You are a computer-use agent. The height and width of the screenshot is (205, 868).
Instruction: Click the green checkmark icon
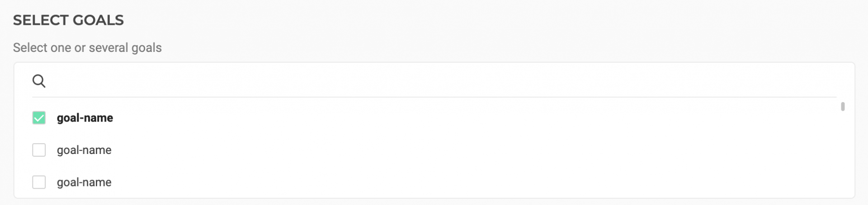tap(39, 118)
